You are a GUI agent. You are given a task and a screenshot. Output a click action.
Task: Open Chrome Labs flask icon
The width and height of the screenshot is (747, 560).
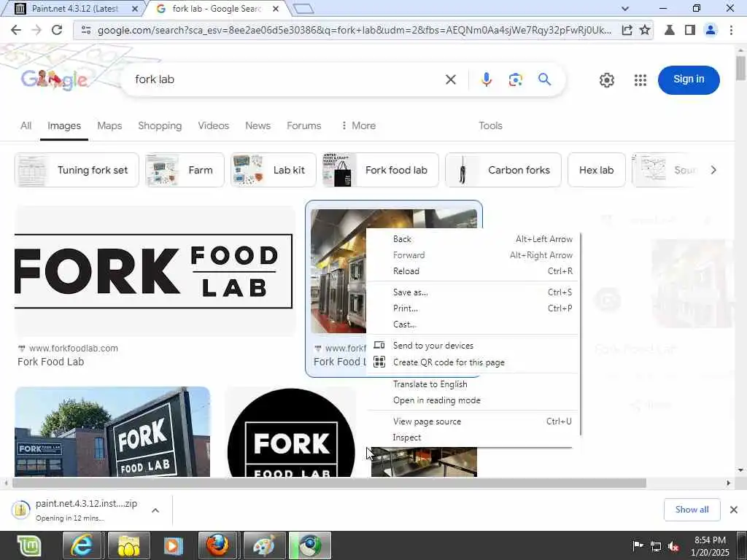click(670, 30)
